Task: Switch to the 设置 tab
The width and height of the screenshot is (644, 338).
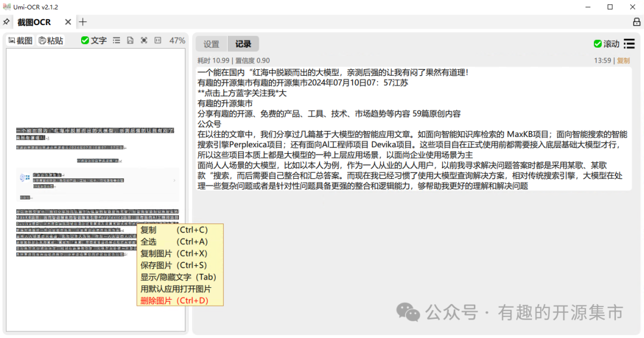Action: tap(212, 44)
